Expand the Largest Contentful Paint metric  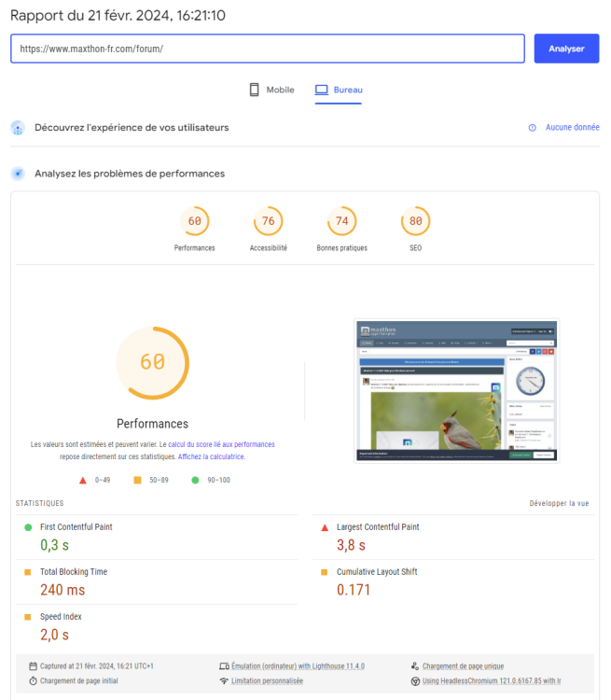[x=378, y=527]
